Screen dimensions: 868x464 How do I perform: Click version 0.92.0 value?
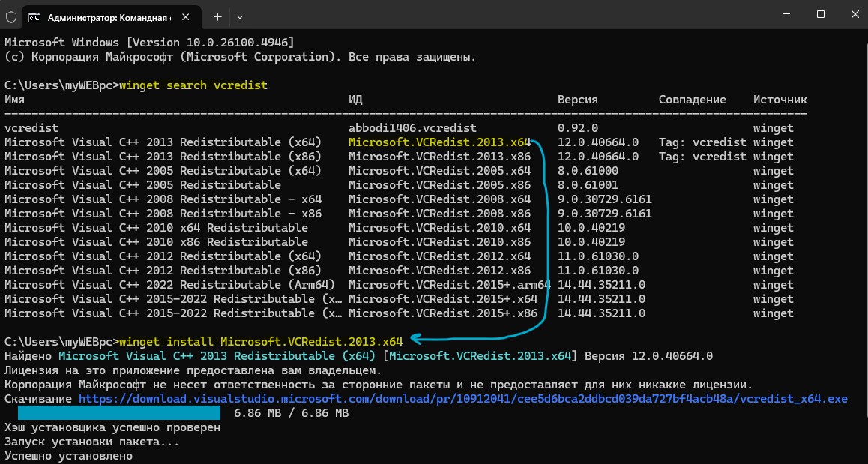(578, 128)
